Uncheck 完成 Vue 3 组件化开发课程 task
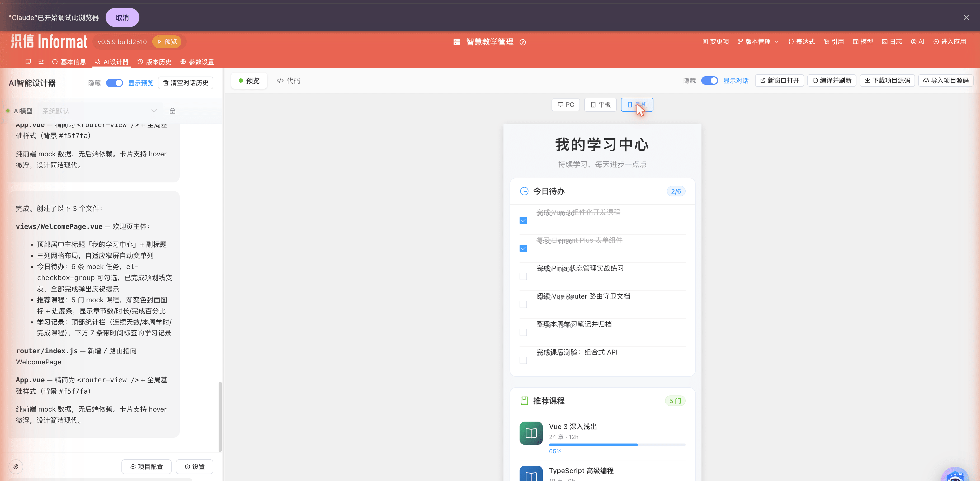This screenshot has height=481, width=980. pyautogui.click(x=523, y=220)
